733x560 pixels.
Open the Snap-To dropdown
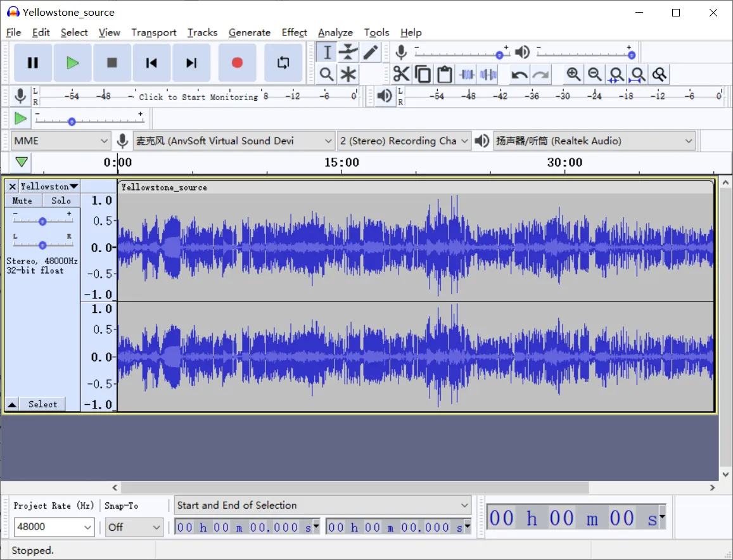tap(134, 526)
